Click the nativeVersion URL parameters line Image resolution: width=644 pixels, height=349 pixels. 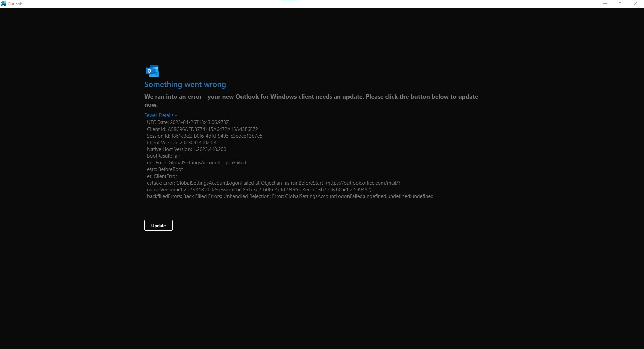[x=259, y=190]
